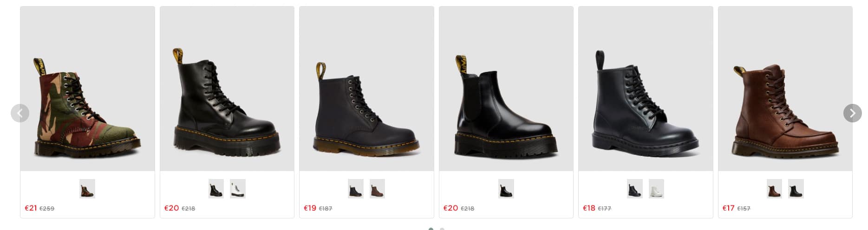Open the smooth black boot priced €18

pos(645,104)
